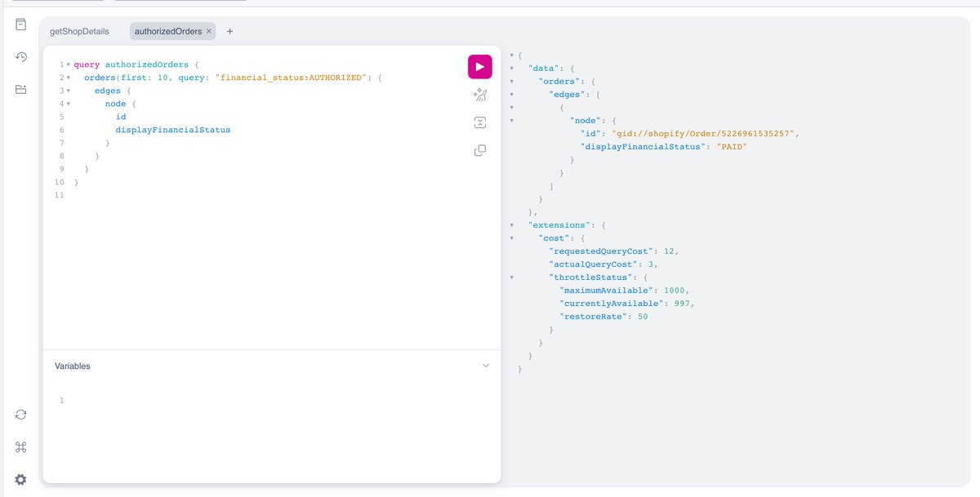Click the displayFinancialStatus field in query
The image size is (980, 497).
point(173,130)
